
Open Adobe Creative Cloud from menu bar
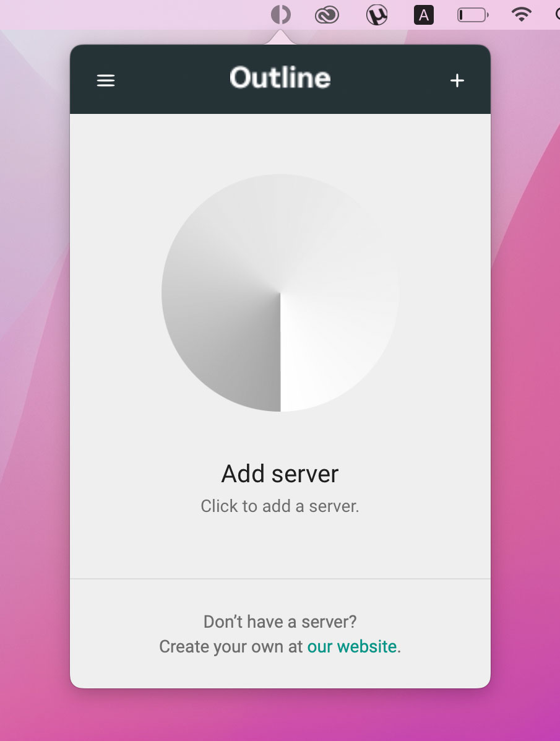coord(327,15)
